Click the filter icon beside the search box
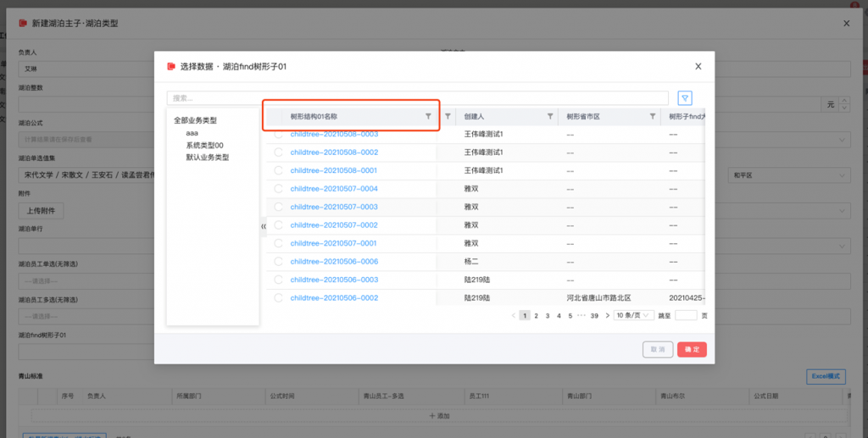This screenshot has width=868, height=438. click(685, 98)
